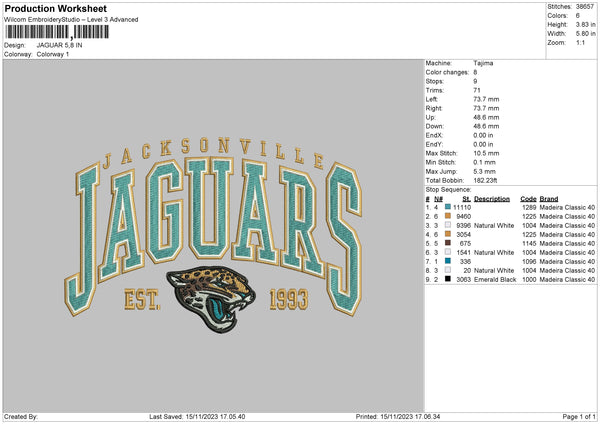Click the Height value '3.83 in'
This screenshot has height=424, width=600.
[586, 24]
